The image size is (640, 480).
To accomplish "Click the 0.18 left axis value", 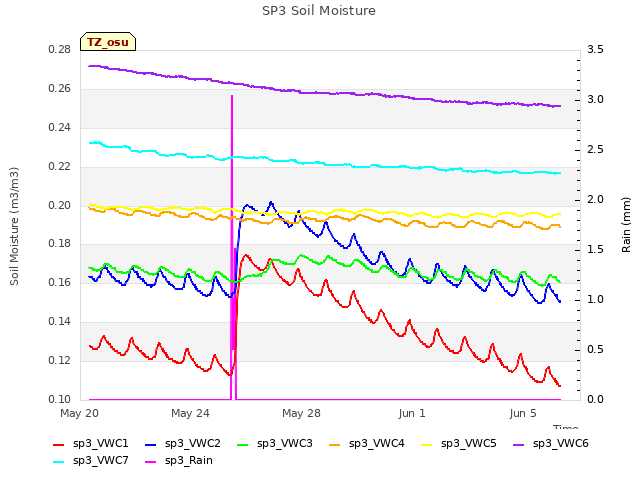I will [60, 244].
